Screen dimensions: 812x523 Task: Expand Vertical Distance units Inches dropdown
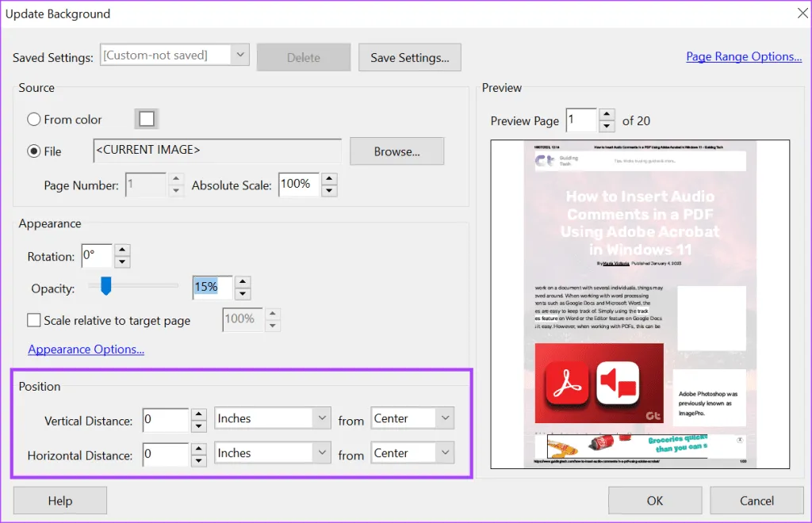pos(321,418)
